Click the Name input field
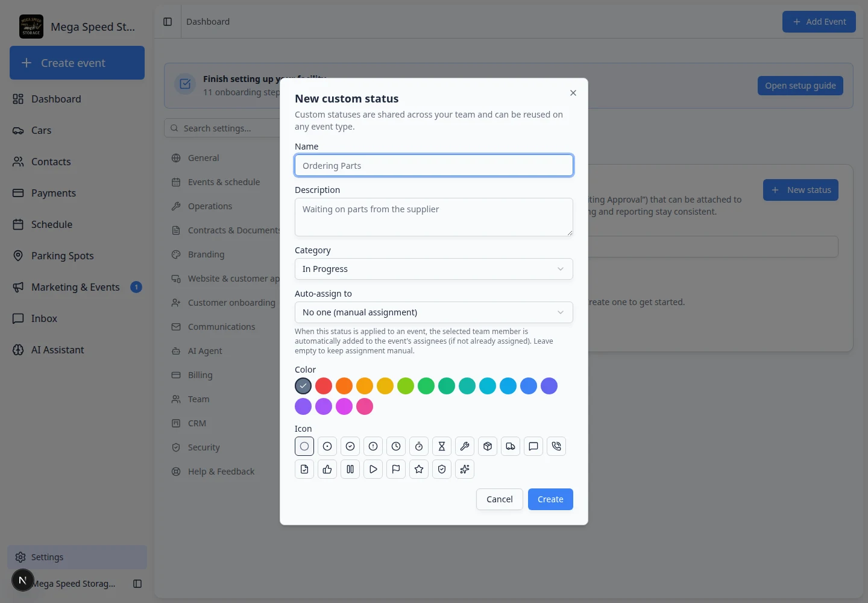The height and width of the screenshot is (603, 868). [434, 165]
